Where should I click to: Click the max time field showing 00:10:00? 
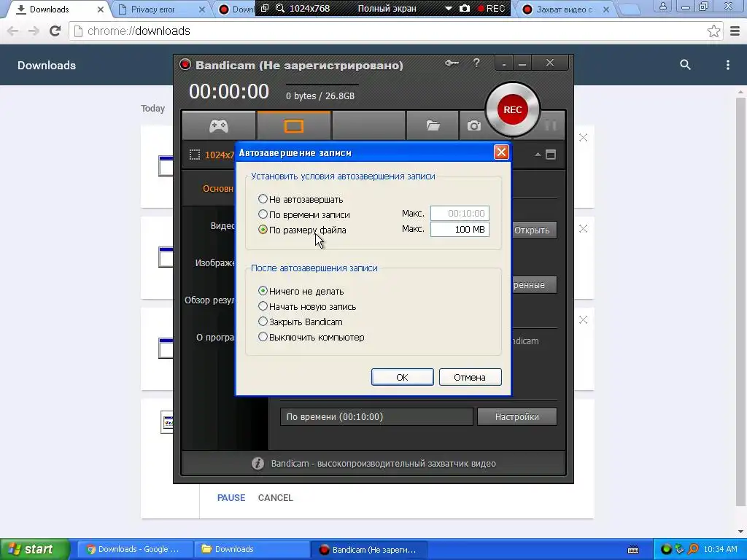(460, 214)
